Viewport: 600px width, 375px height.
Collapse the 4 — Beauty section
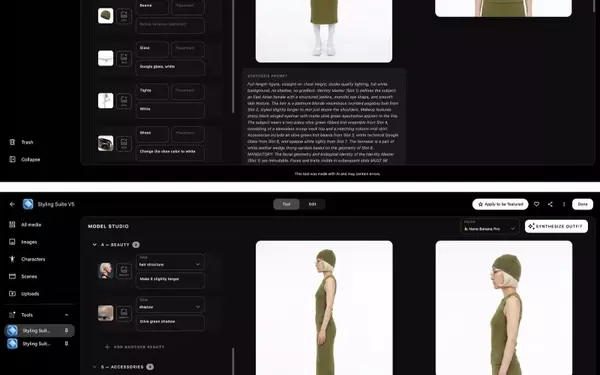95,245
